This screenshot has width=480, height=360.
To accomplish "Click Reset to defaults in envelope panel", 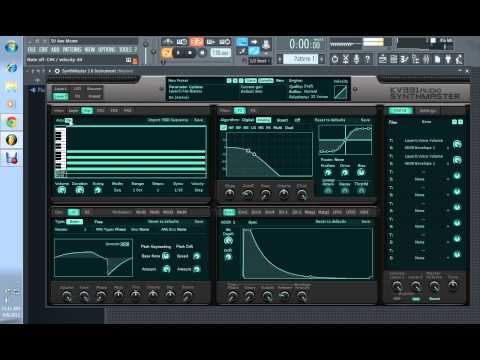I will point(331,222).
